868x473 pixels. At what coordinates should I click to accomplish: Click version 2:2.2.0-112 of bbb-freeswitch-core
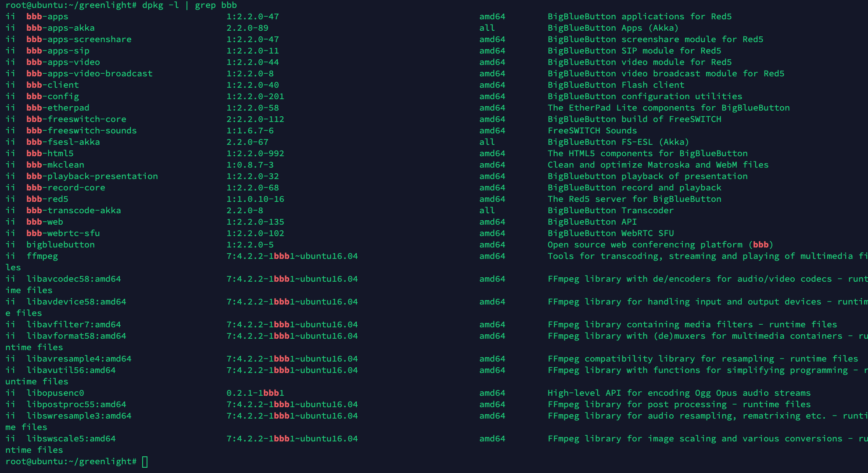(255, 119)
